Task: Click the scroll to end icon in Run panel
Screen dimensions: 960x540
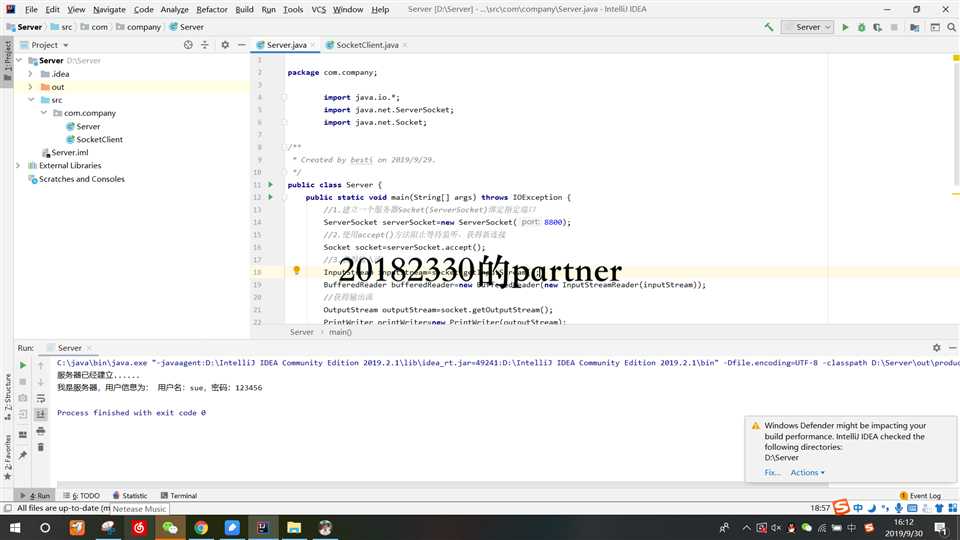Action: [x=40, y=414]
